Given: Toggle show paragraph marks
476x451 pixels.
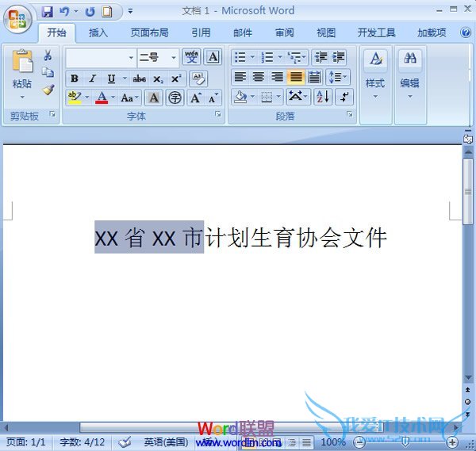Looking at the screenshot, I should (x=344, y=97).
